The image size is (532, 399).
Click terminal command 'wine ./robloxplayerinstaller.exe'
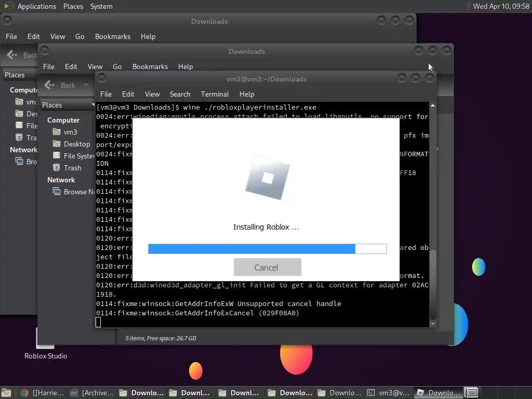point(249,107)
